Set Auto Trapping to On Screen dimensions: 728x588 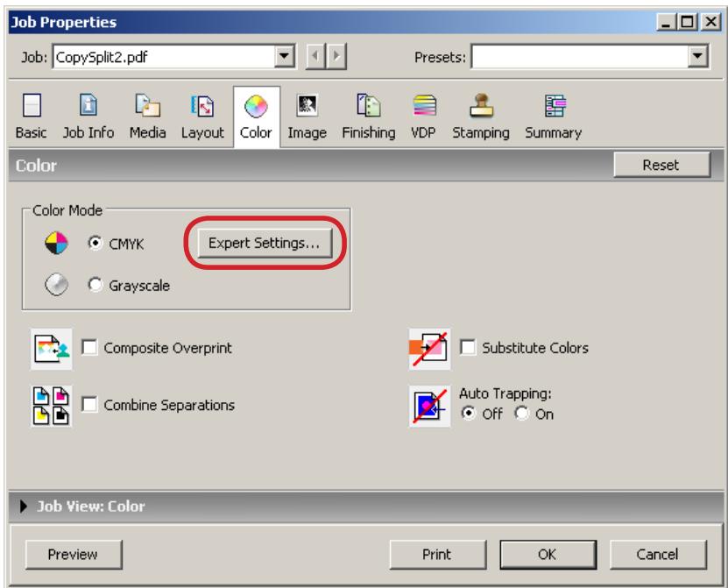click(522, 413)
